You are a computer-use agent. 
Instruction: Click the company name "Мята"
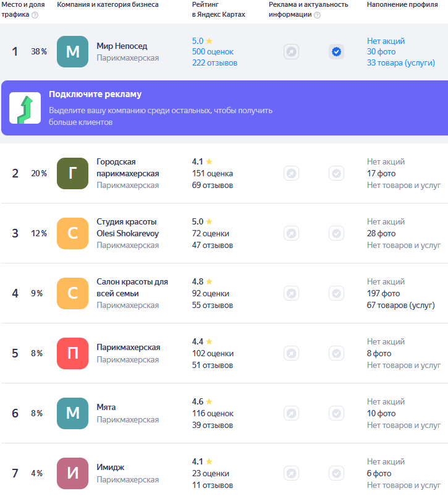106,408
